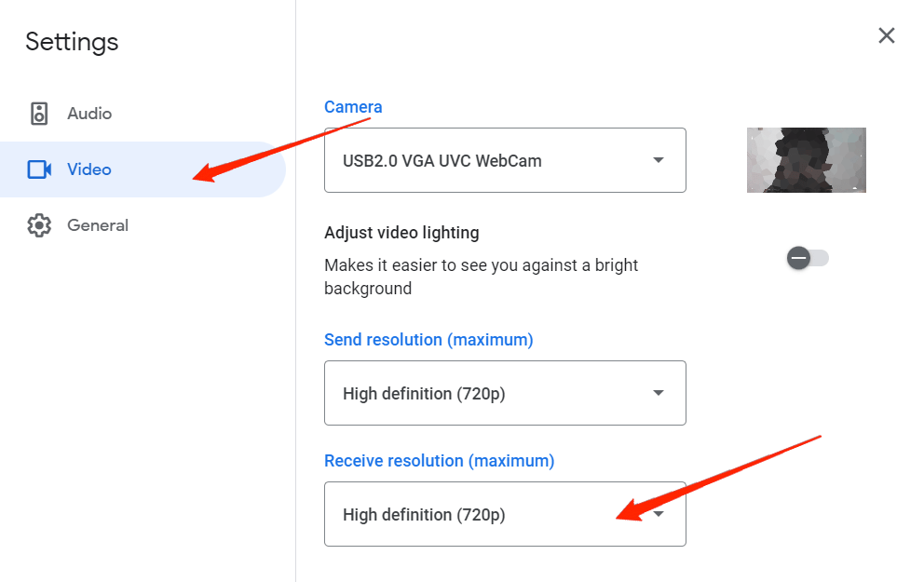Expand the Receive resolution dropdown arrow
Screen dimensions: 924x582
point(659,513)
